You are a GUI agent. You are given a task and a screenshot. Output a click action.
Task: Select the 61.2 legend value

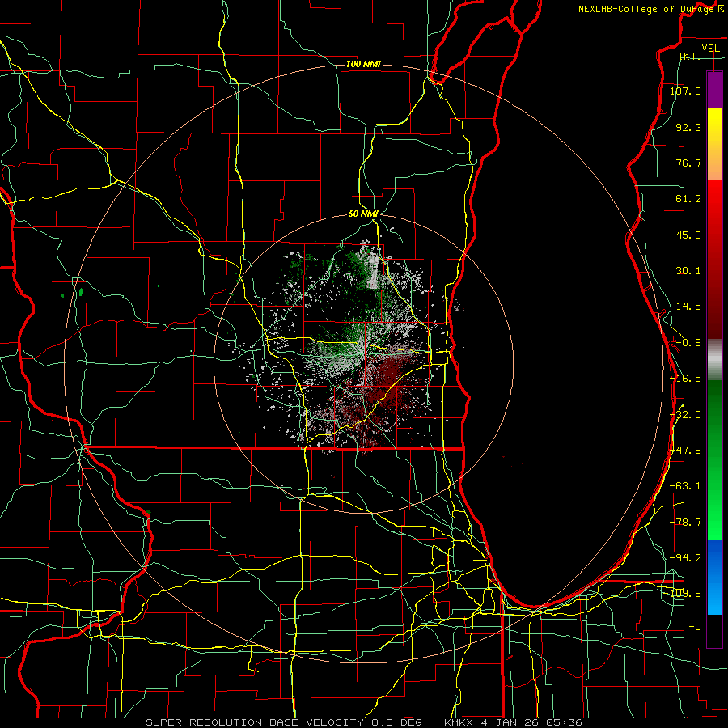point(688,199)
